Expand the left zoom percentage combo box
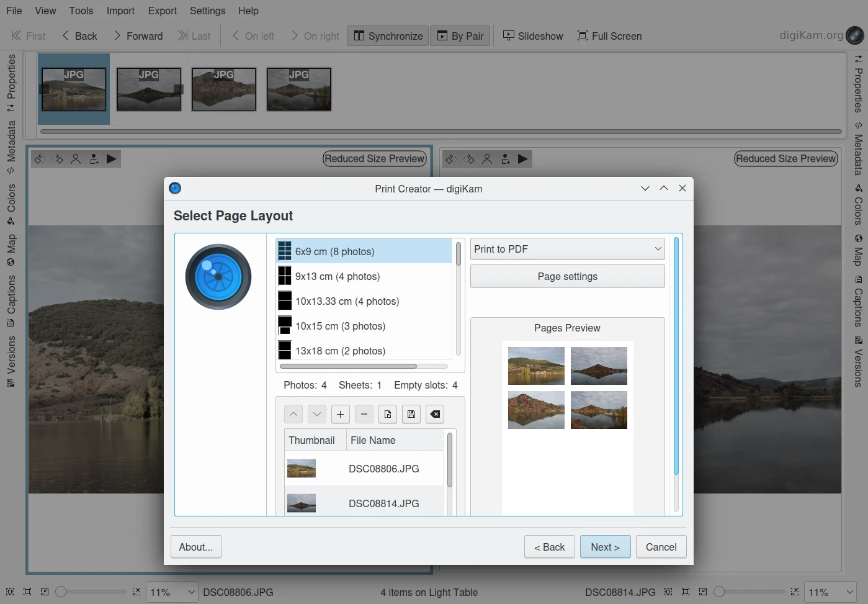This screenshot has width=868, height=604. (x=191, y=592)
